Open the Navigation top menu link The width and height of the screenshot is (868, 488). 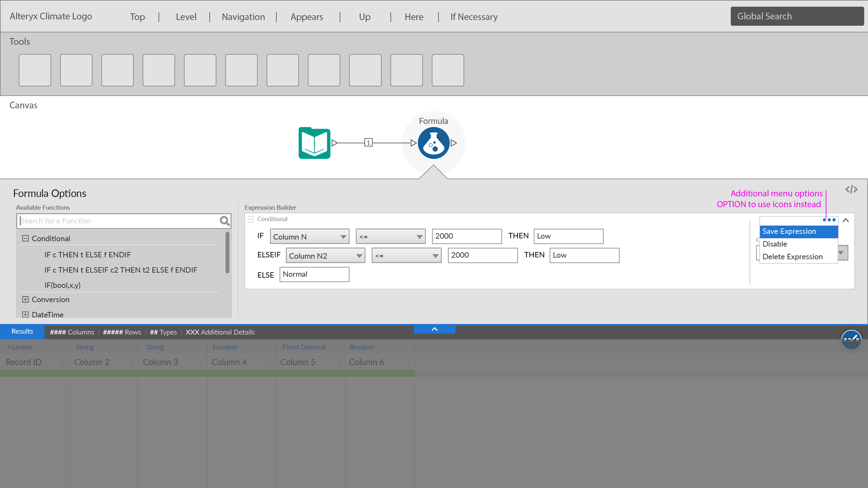tap(243, 17)
